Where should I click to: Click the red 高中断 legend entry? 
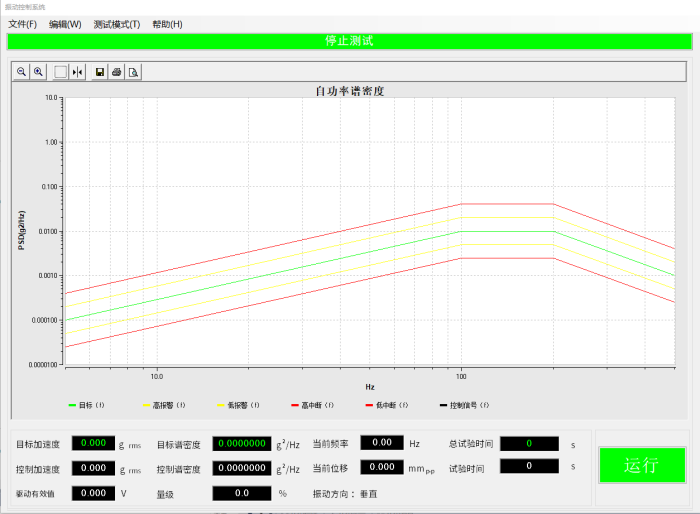310,405
